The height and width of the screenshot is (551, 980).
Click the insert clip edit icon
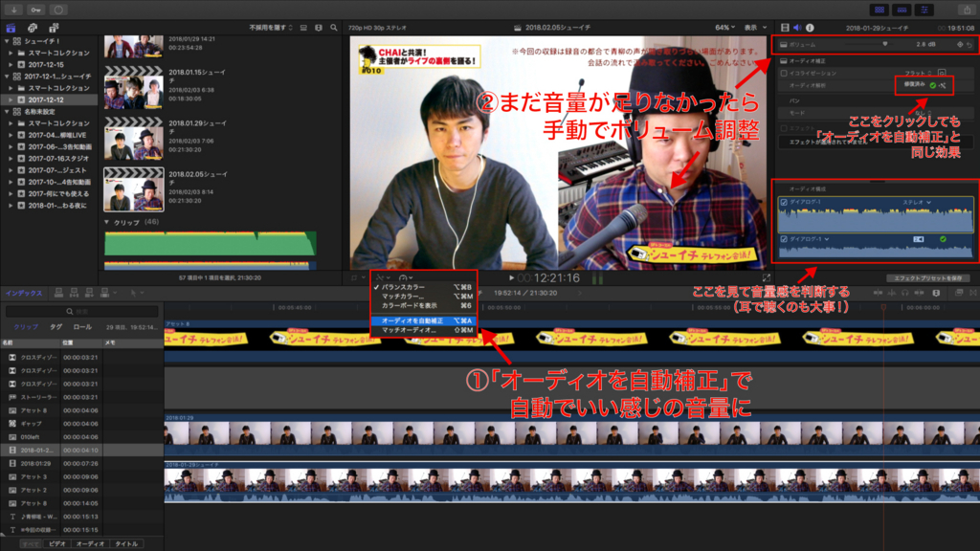point(74,293)
